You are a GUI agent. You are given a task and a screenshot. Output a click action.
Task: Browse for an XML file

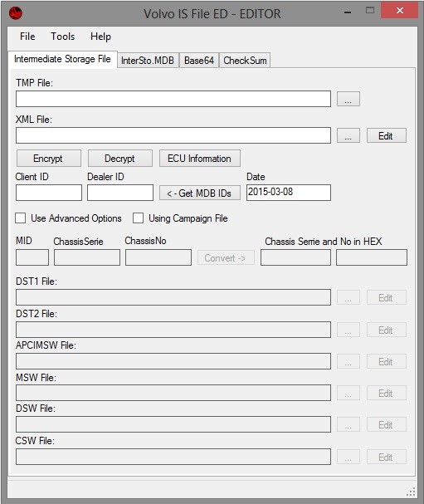[x=348, y=135]
